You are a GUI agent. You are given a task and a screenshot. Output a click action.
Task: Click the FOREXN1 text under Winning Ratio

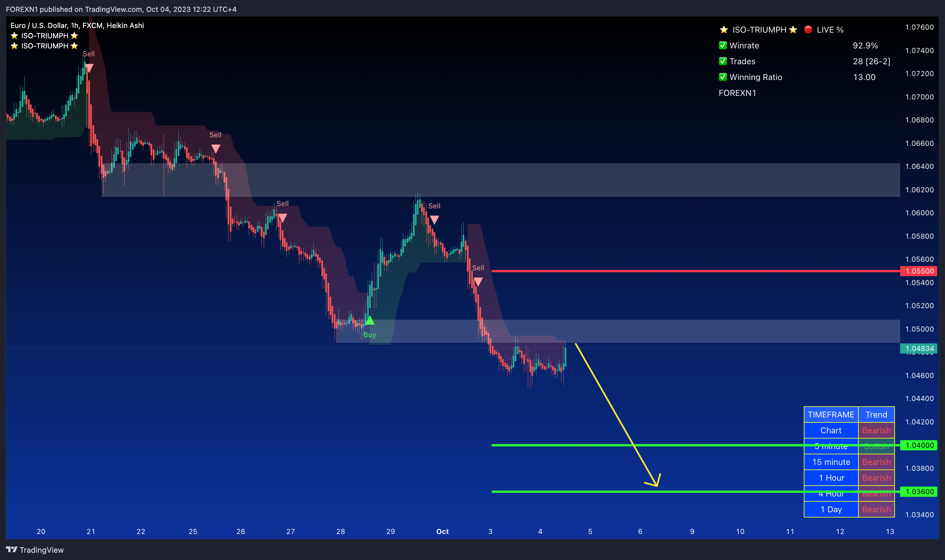coord(738,93)
